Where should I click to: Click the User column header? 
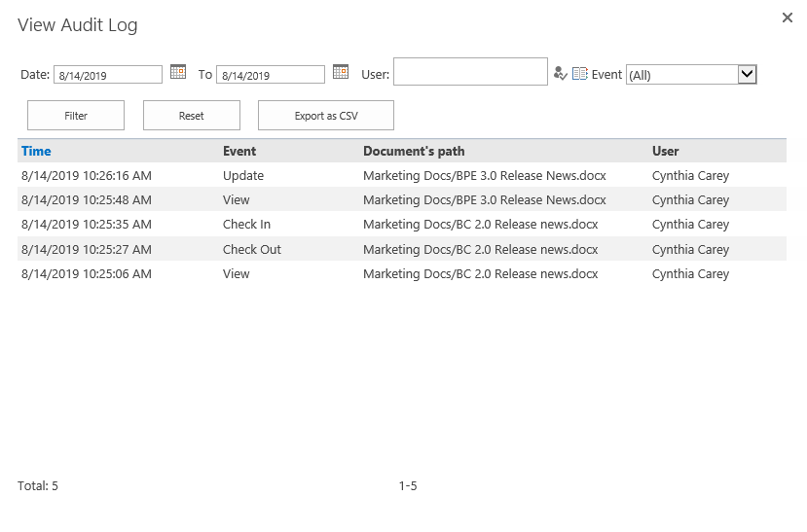pyautogui.click(x=666, y=151)
